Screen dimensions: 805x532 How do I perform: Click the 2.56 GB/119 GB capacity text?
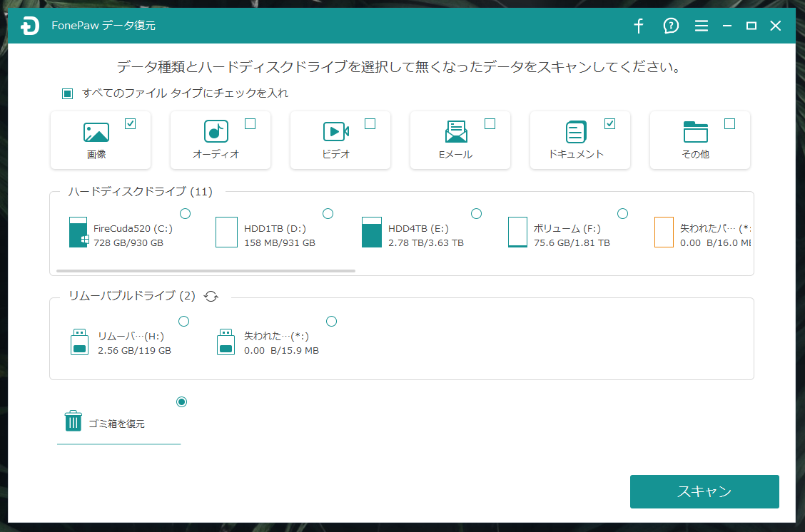134,350
